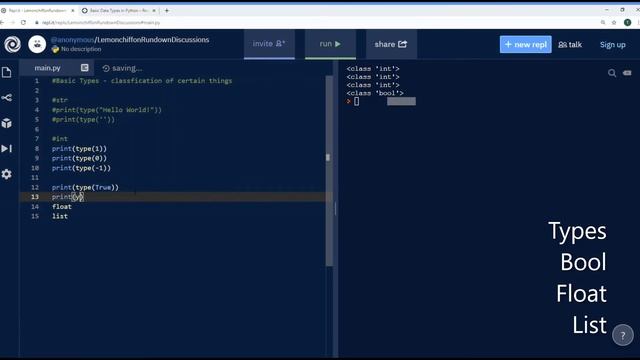This screenshot has width=640, height=360.
Task: Switch to the Basic Data Types browser tab
Action: [118, 10]
